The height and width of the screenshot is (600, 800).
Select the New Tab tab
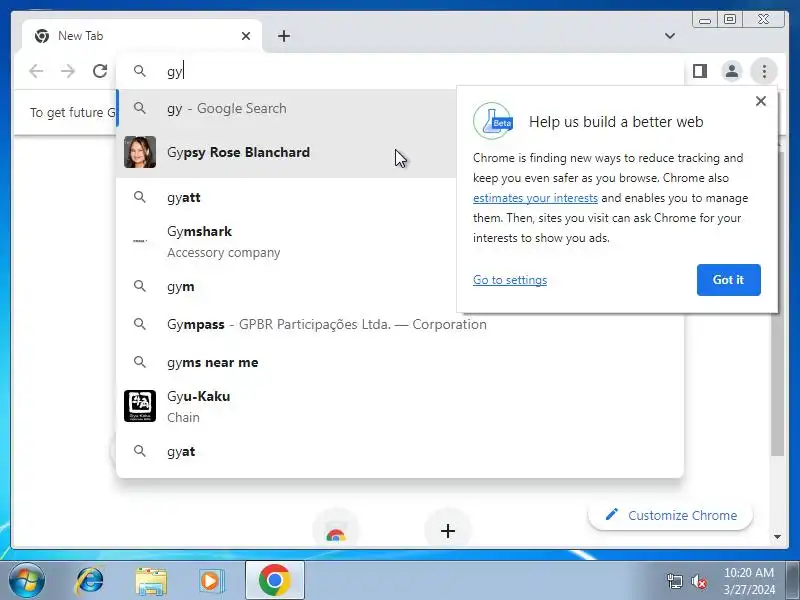pos(142,36)
